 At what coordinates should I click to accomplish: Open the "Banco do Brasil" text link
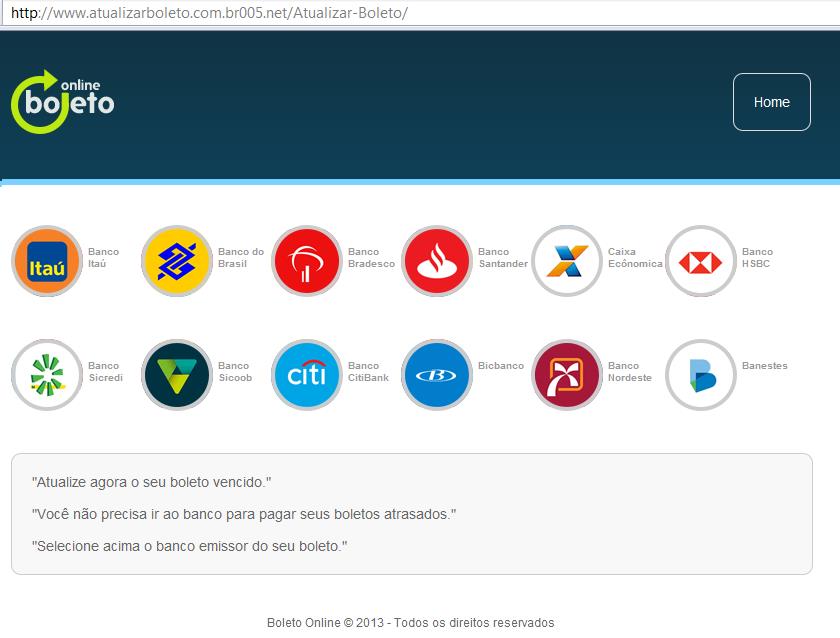[x=241, y=258]
